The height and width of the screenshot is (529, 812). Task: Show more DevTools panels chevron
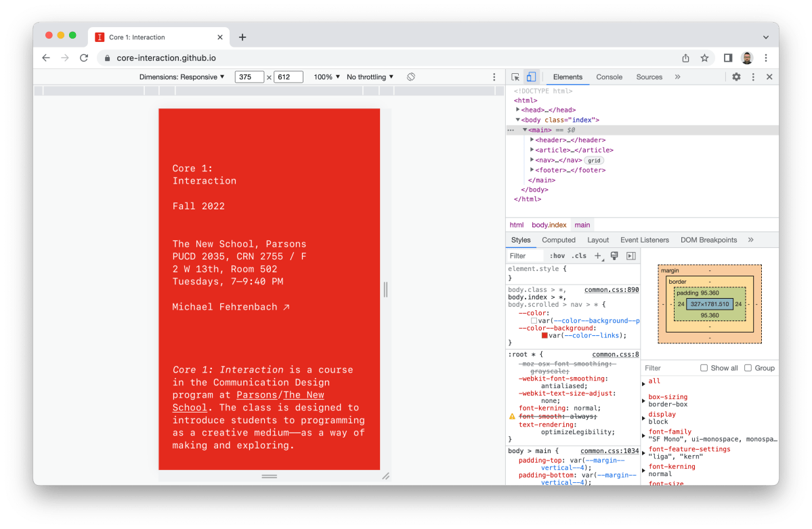coord(678,77)
